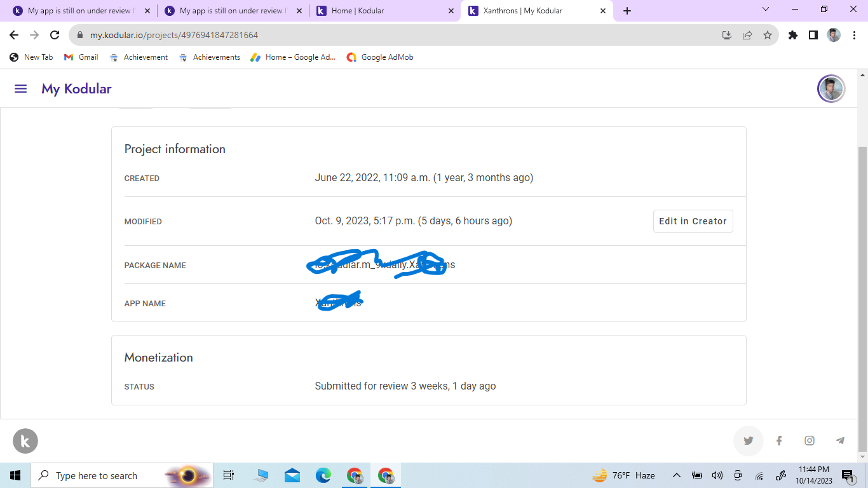Open the New Tab bookmark
Screen dimensions: 868x488
point(32,57)
